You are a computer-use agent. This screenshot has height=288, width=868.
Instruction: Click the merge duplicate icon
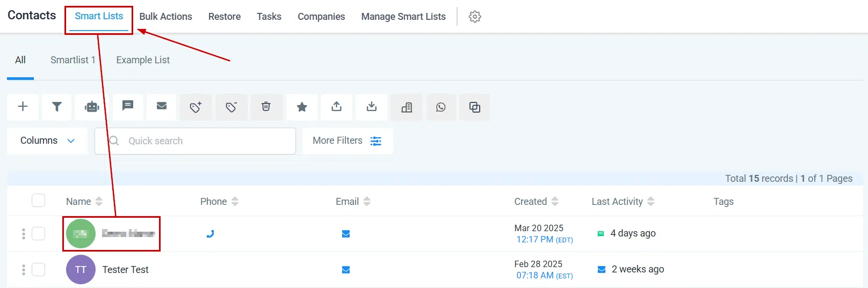pyautogui.click(x=475, y=107)
